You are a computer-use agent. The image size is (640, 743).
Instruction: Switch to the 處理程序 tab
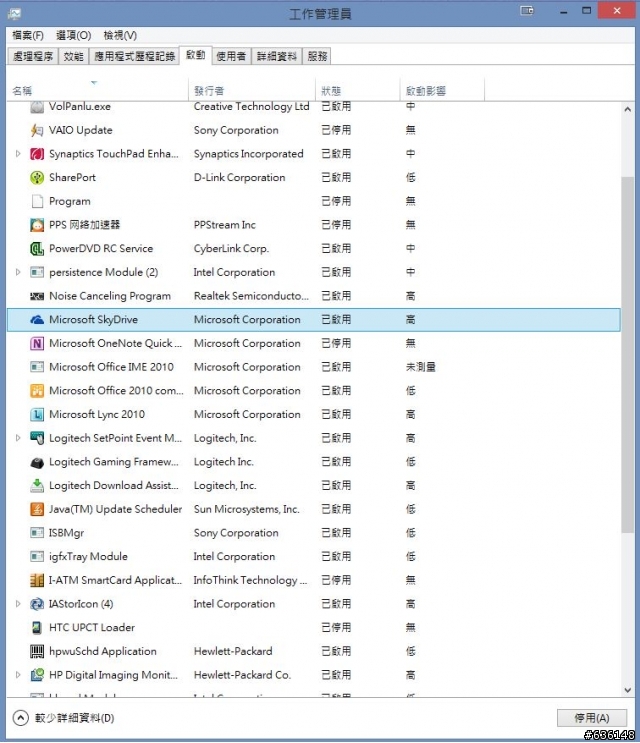point(33,56)
